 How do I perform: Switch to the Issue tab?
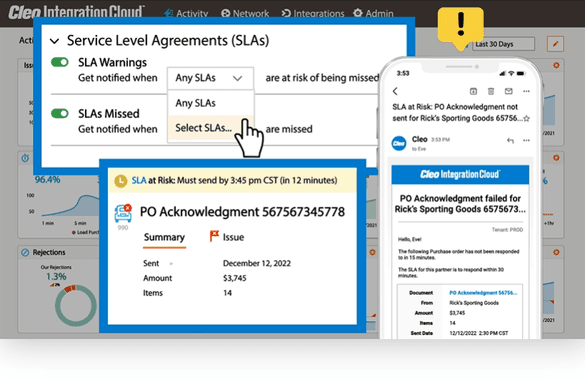[227, 237]
